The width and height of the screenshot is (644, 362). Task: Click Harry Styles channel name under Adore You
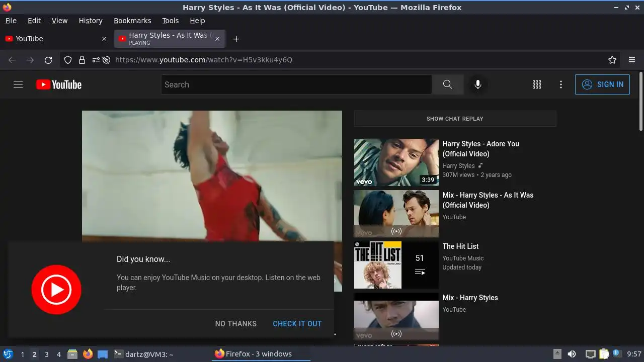(x=458, y=166)
